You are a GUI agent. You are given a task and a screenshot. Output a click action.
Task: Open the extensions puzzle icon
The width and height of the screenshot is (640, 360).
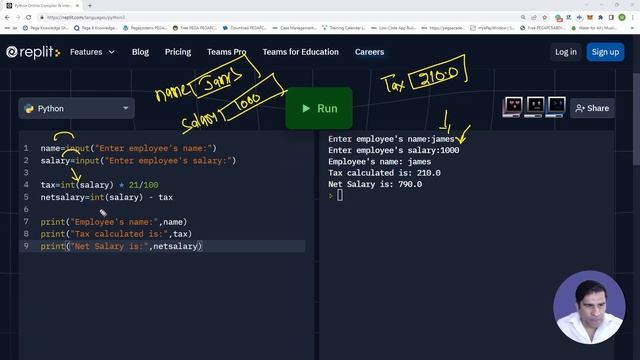tap(600, 18)
